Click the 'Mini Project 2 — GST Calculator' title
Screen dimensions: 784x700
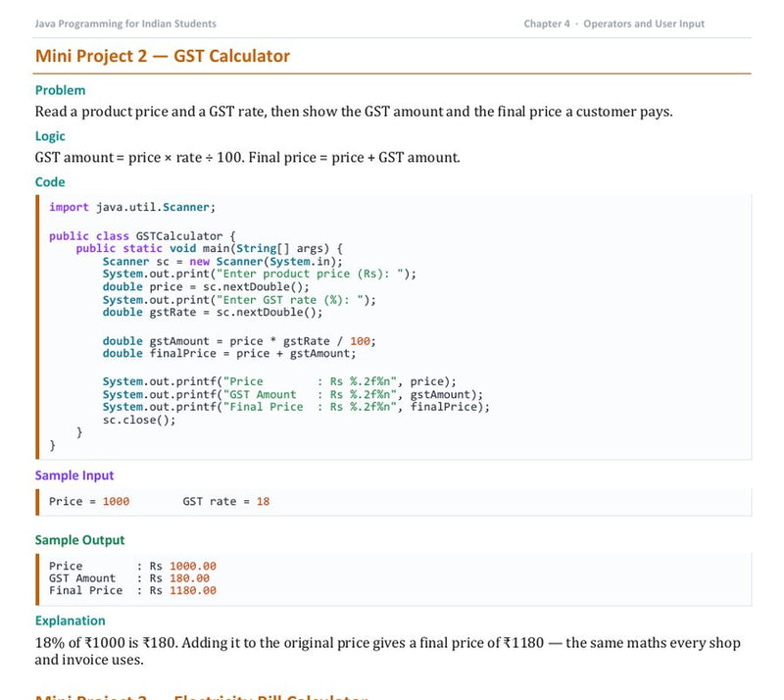pos(163,56)
